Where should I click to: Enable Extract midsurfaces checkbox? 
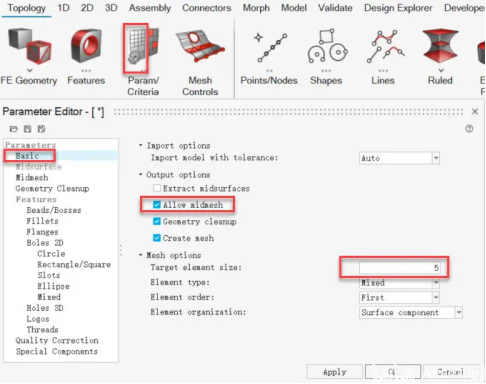[157, 188]
